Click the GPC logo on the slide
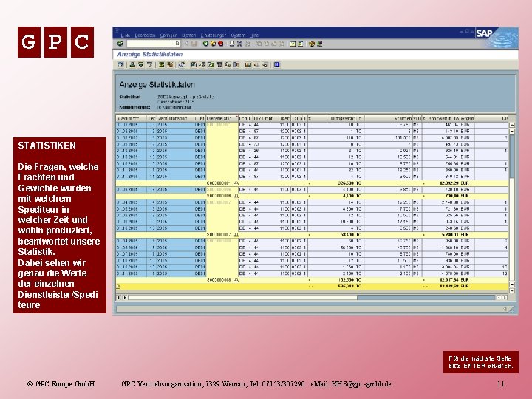Image resolution: width=532 pixels, height=399 pixels. [x=55, y=41]
